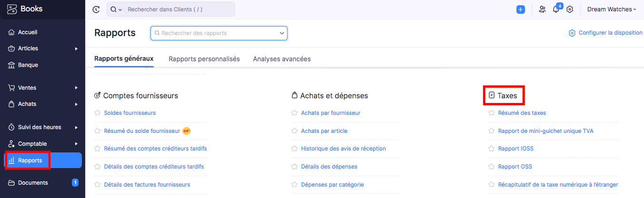Screen dimensions: 644x198
Task: Open Configurer la disposition link
Action: point(606,33)
